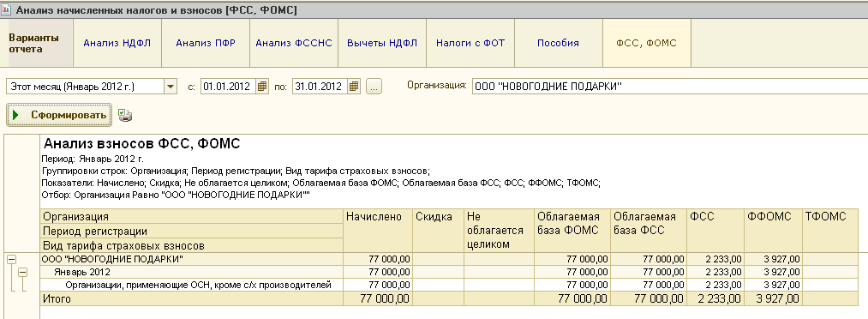Screen dimensions: 868x319
Task: Click the ФФОМС column header
Action: pyautogui.click(x=773, y=231)
